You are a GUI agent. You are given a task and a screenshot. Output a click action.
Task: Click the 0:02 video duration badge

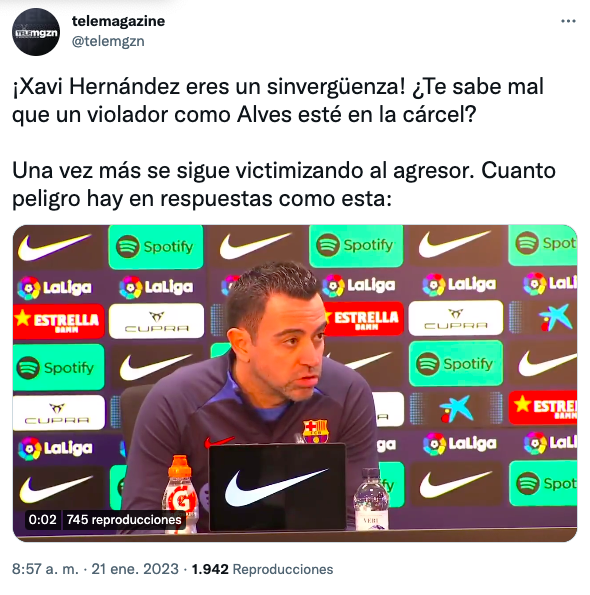(42, 519)
